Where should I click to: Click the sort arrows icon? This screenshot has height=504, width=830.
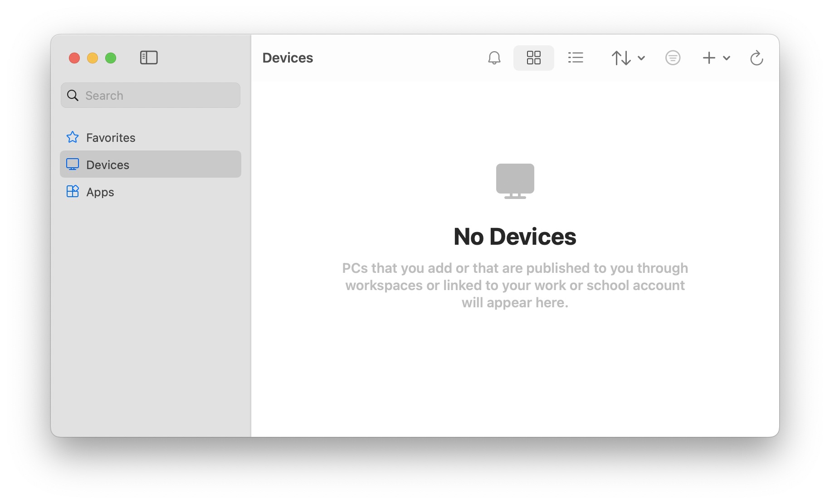621,58
